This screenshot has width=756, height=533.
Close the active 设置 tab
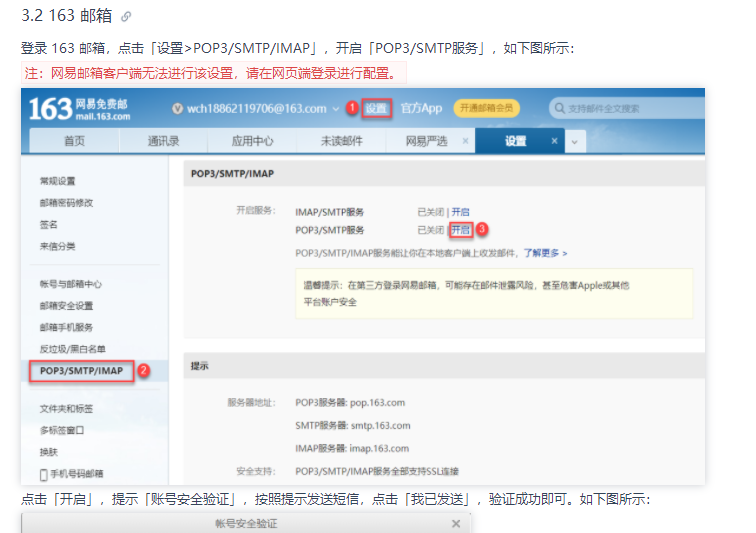click(x=554, y=141)
